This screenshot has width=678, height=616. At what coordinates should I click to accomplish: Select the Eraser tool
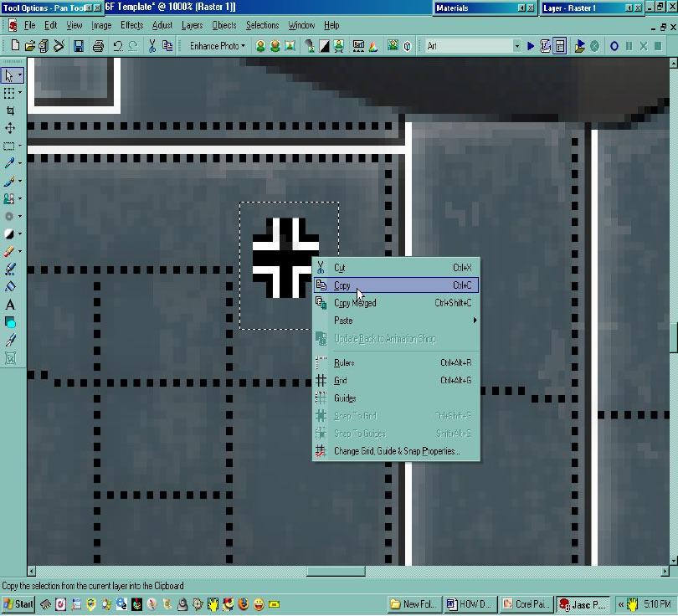pyautogui.click(x=9, y=251)
